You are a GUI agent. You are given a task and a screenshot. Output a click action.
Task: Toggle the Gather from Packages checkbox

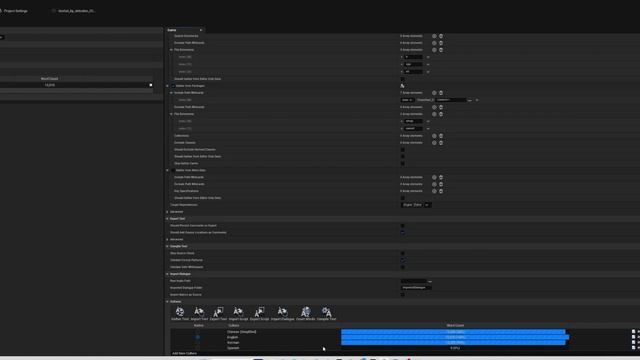(x=173, y=86)
